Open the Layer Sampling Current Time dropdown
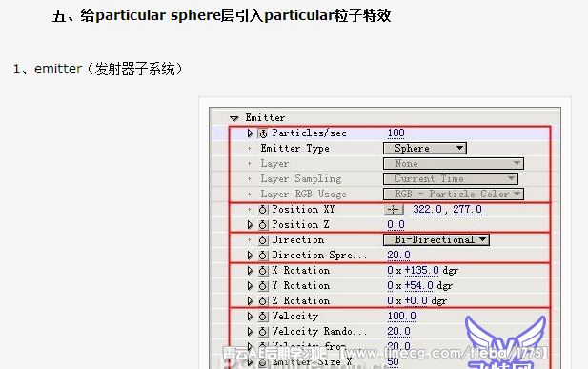 tap(451, 179)
